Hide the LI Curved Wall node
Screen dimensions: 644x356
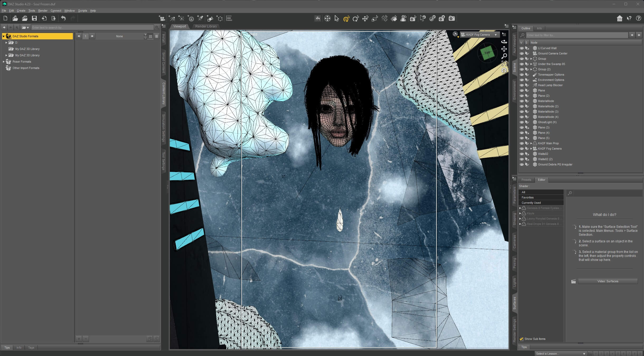pos(521,48)
